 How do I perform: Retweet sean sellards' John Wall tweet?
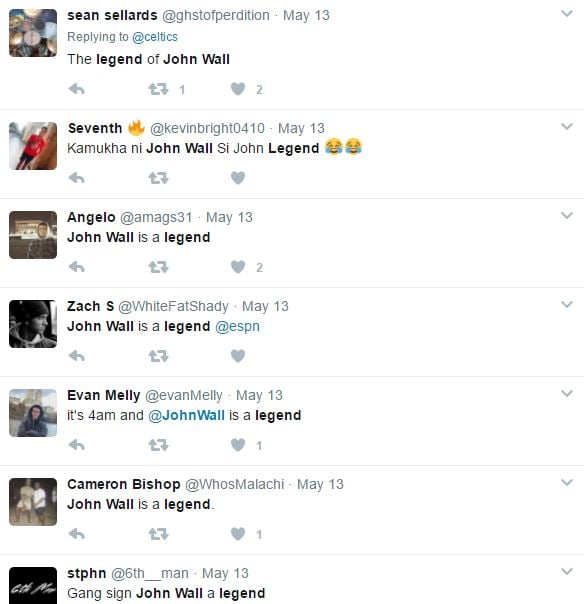(159, 89)
